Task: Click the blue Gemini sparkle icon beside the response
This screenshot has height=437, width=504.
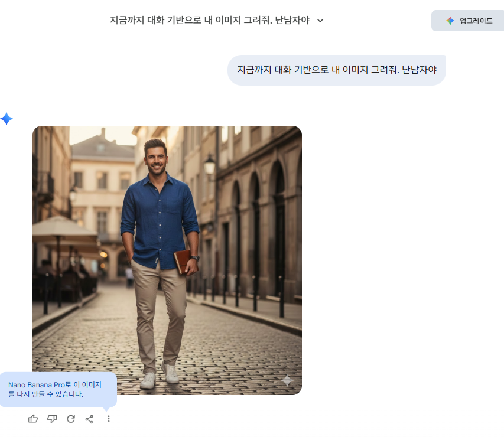Action: click(6, 119)
